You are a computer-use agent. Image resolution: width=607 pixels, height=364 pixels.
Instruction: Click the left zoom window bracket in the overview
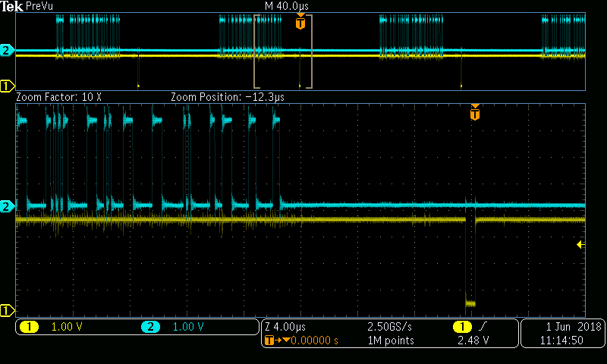255,51
